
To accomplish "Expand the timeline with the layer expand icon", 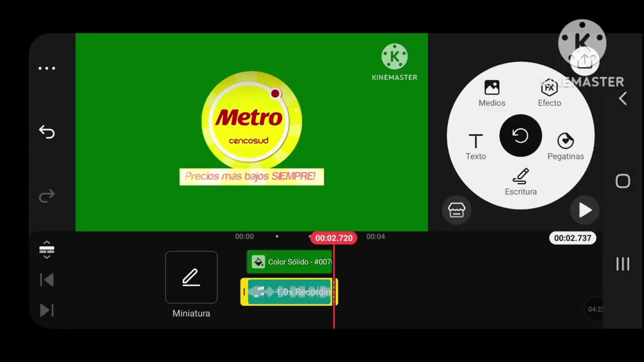I will pos(46,249).
